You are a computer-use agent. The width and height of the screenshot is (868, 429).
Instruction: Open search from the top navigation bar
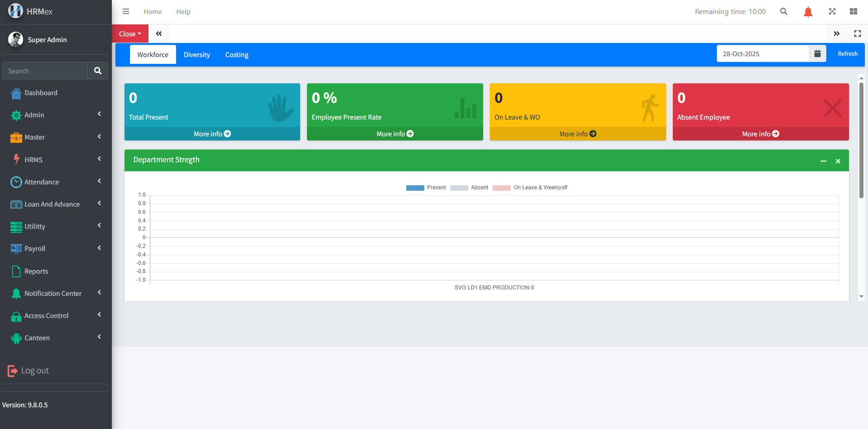(784, 11)
